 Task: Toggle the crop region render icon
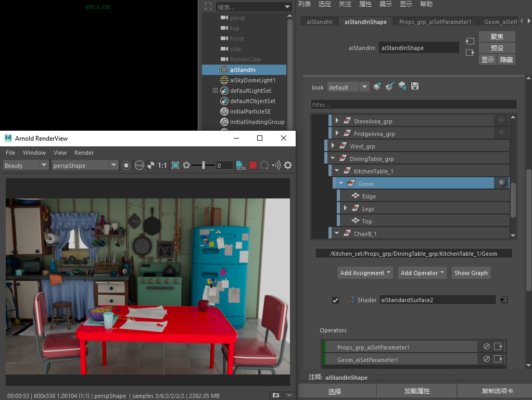(x=175, y=166)
